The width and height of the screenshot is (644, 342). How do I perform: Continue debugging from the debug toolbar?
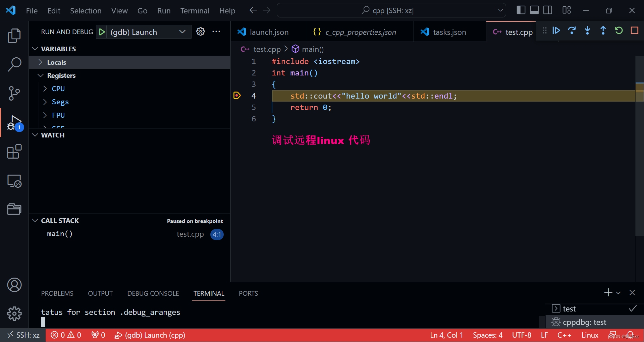(556, 31)
